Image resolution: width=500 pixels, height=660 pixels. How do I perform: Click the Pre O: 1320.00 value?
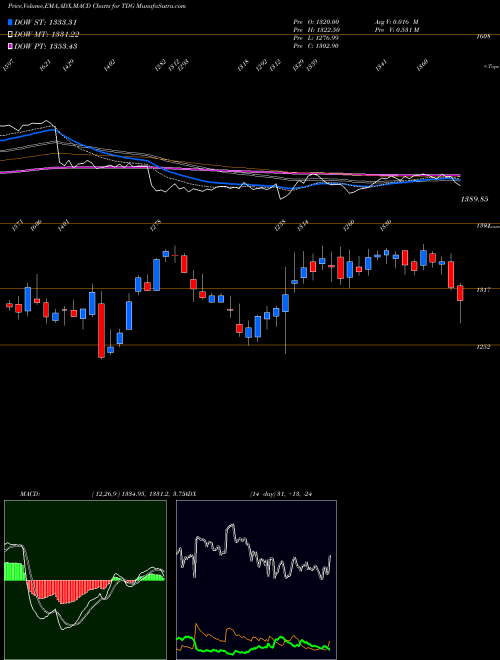316,22
